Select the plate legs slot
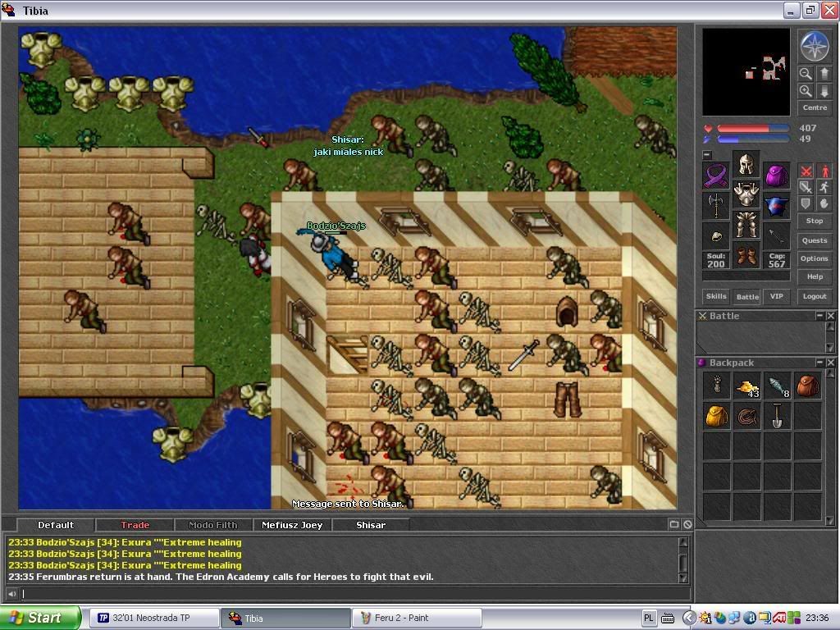 (746, 225)
